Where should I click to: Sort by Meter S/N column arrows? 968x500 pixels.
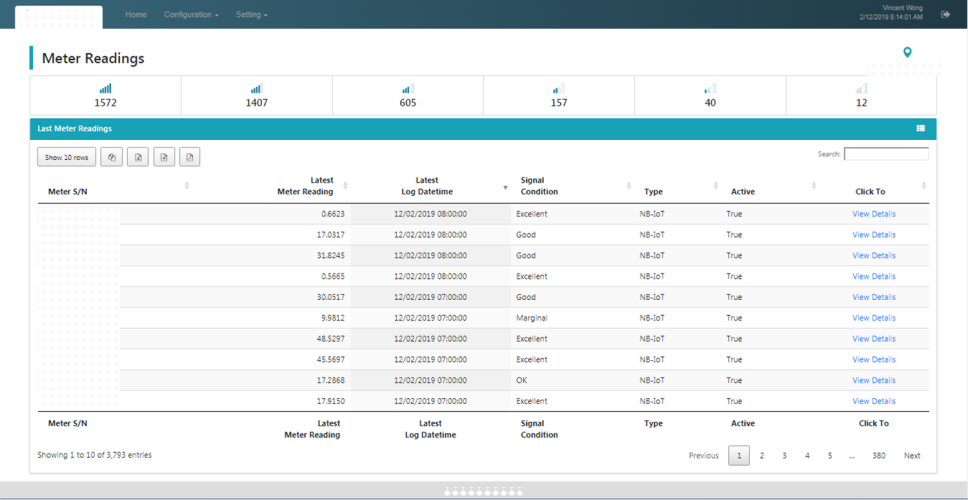click(187, 186)
